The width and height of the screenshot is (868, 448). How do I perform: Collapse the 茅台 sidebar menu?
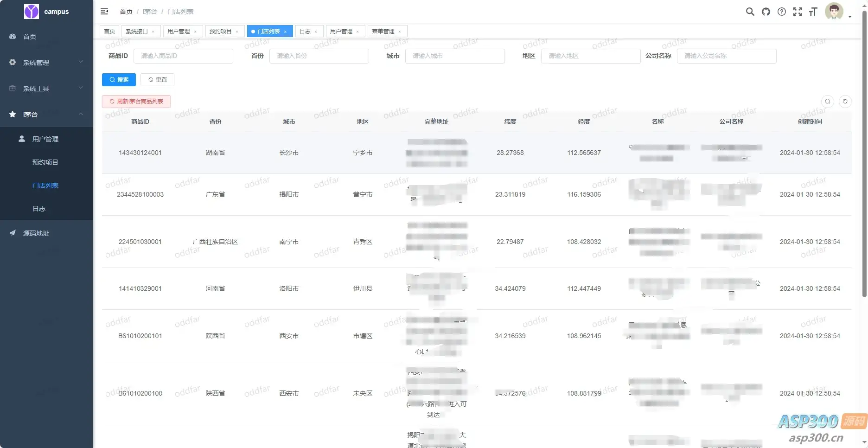46,114
